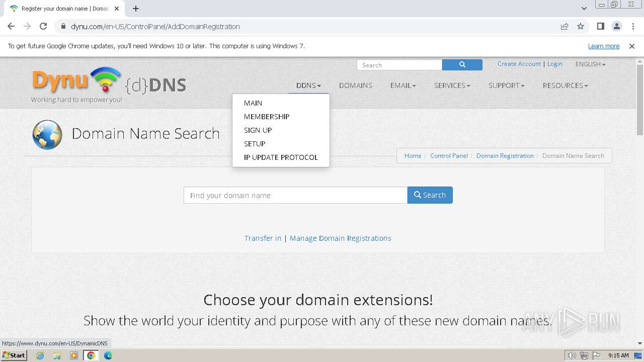Expand the SERVICES dropdown menu

pyautogui.click(x=452, y=85)
